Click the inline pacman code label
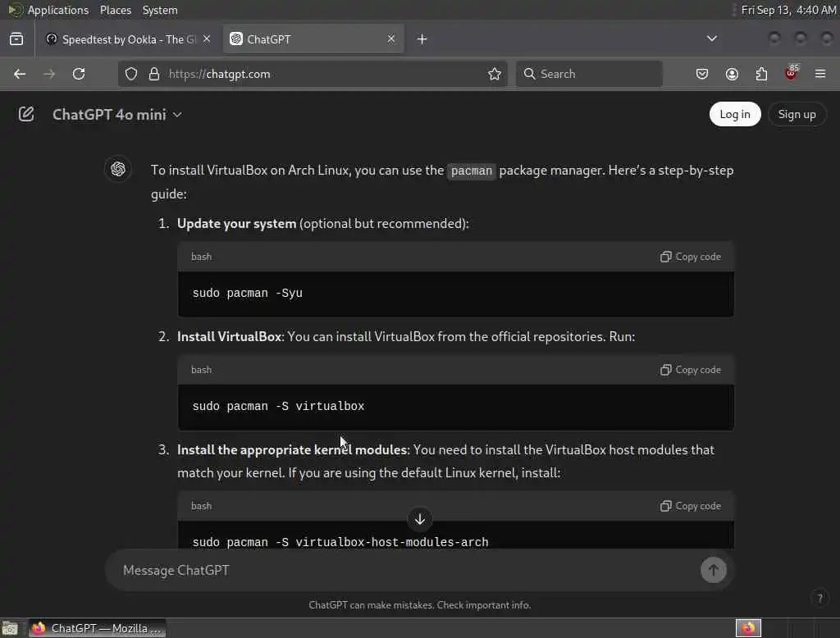This screenshot has height=638, width=840. click(472, 171)
